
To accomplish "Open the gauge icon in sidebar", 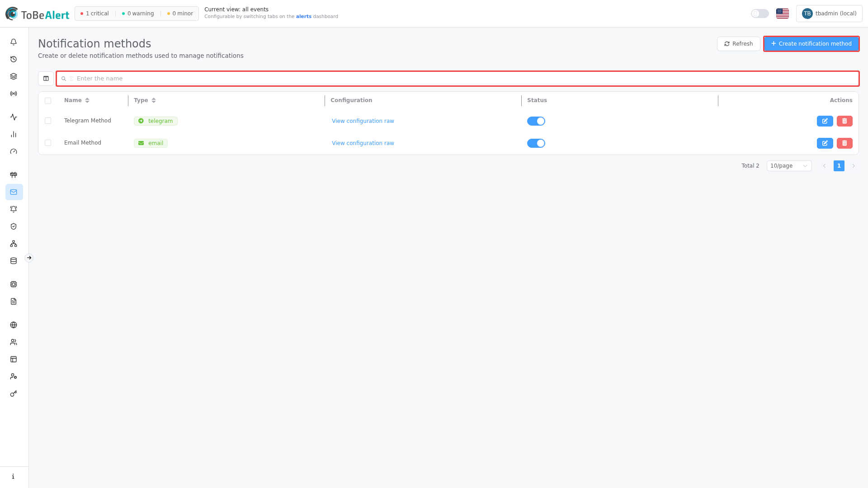I will [14, 151].
